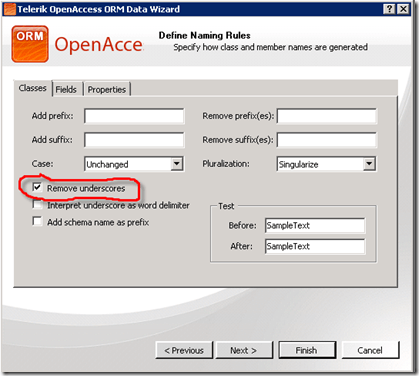419x376 pixels.
Task: Click the After test result field
Action: [315, 246]
